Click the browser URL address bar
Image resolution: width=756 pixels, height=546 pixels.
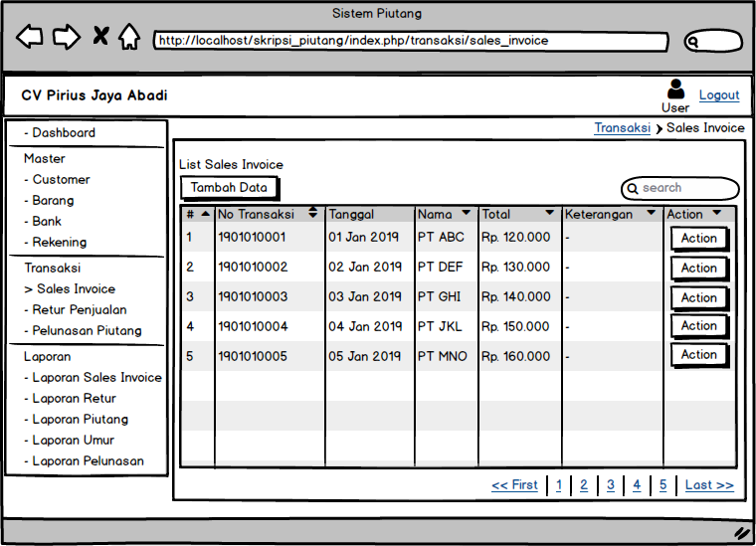coord(411,41)
